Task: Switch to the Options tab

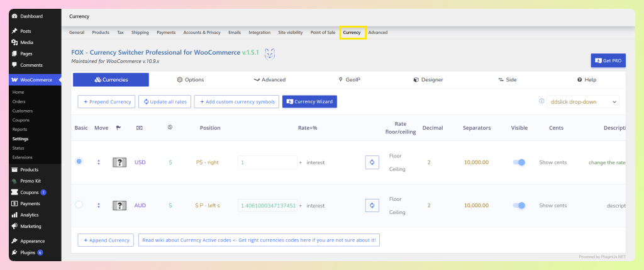Action: point(190,80)
